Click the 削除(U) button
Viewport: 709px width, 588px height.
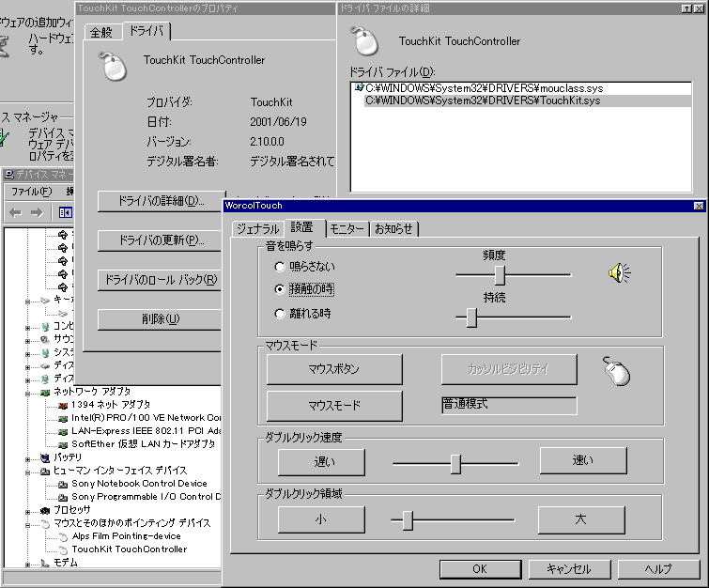161,318
